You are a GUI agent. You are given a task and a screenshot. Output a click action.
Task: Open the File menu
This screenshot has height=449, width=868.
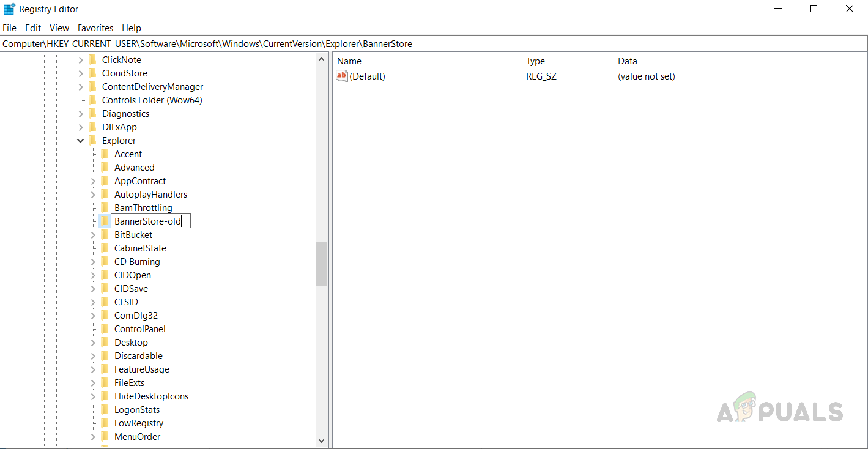tap(10, 28)
